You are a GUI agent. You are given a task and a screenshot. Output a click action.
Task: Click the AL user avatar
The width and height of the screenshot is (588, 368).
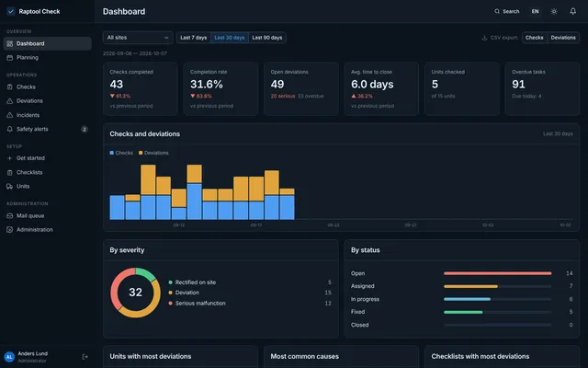point(9,357)
